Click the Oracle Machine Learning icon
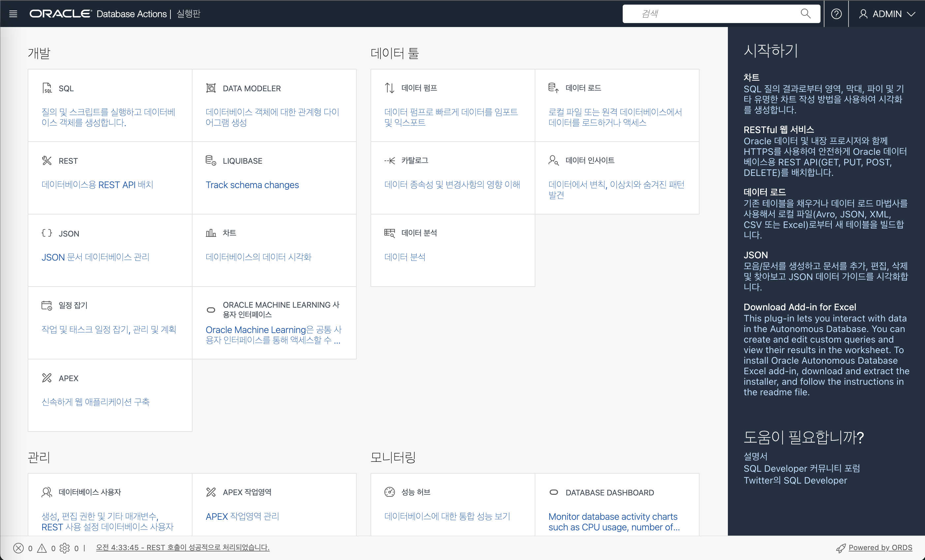The height and width of the screenshot is (560, 925). (211, 310)
